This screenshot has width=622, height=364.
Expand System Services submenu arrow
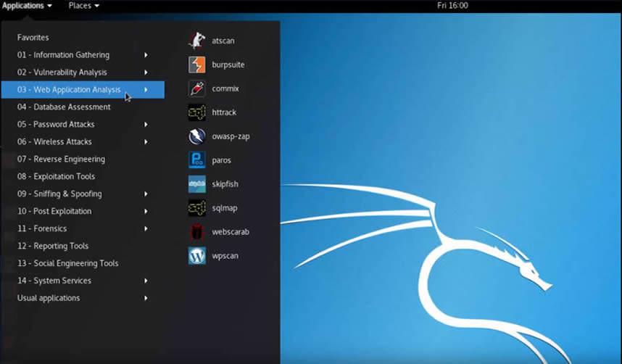(x=146, y=281)
